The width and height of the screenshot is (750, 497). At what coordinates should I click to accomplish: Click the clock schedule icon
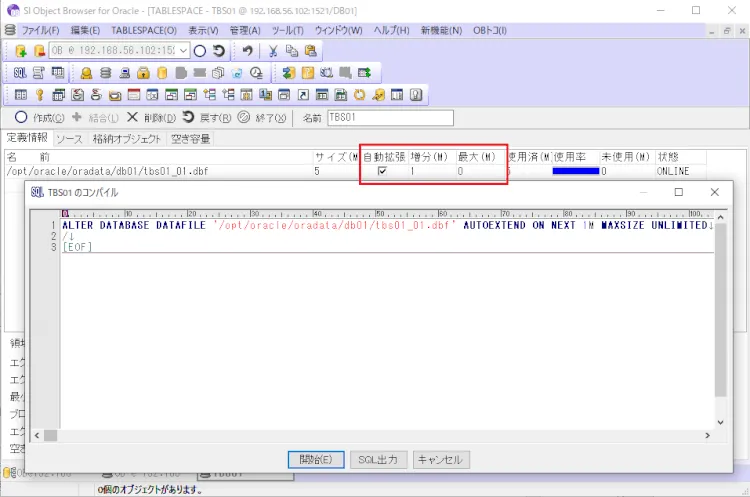point(256,73)
